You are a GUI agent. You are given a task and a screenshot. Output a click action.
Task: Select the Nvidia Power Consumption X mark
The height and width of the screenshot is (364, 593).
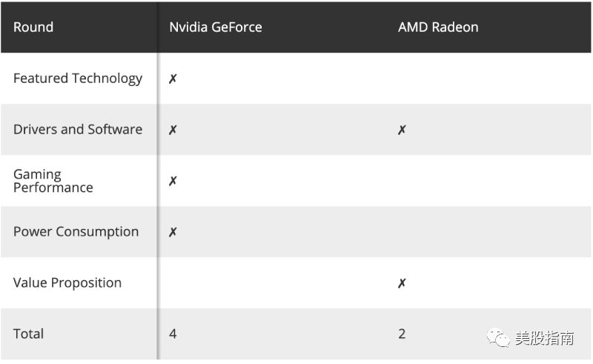[x=173, y=232]
